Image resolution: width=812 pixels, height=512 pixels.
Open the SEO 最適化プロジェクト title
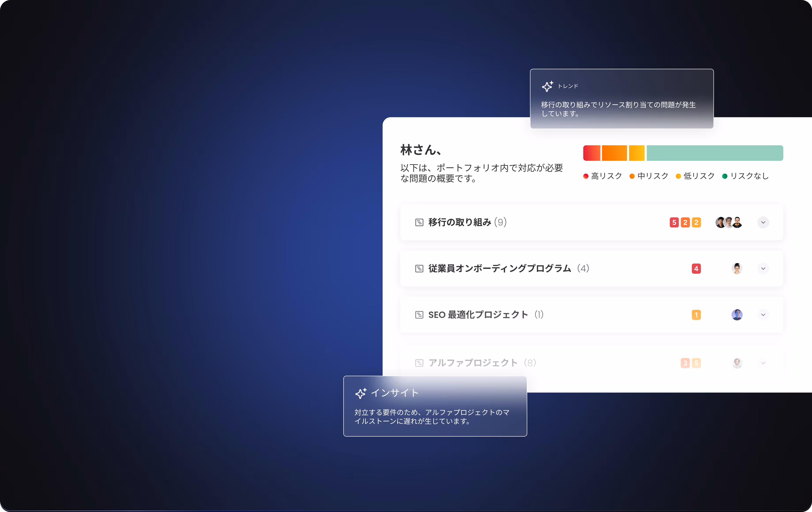coord(478,315)
